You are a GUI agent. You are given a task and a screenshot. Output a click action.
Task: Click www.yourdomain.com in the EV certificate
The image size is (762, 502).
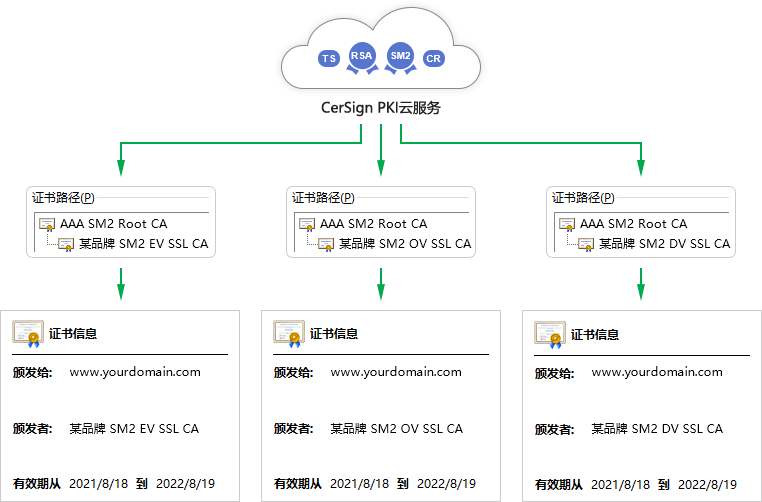[x=135, y=372]
